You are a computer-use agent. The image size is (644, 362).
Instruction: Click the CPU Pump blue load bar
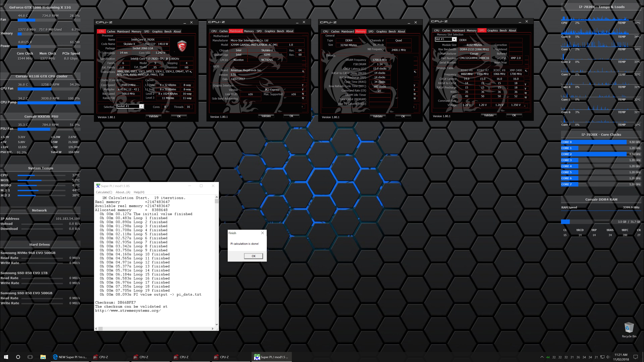pyautogui.click(x=49, y=103)
